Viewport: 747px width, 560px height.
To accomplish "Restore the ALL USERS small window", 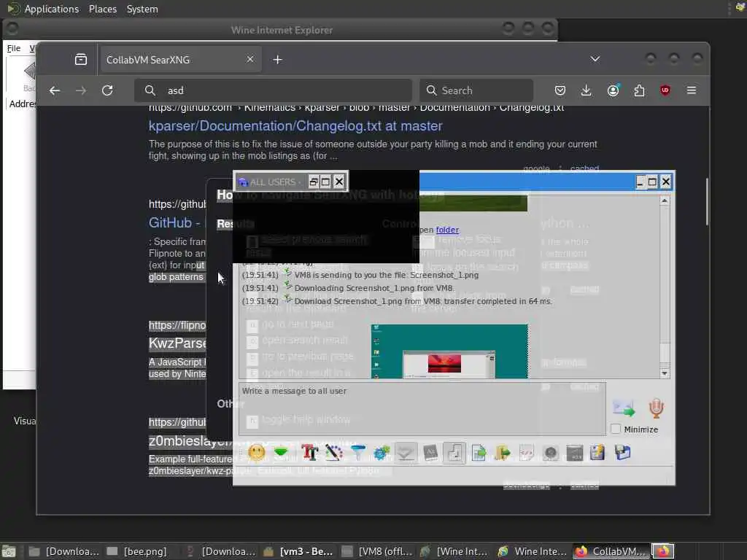I will coord(314,182).
